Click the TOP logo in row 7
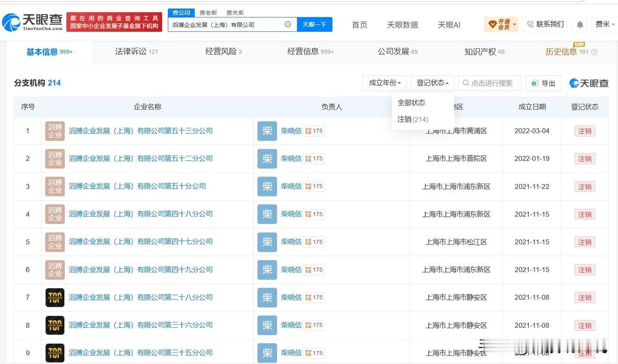The image size is (618, 364). pos(55,297)
